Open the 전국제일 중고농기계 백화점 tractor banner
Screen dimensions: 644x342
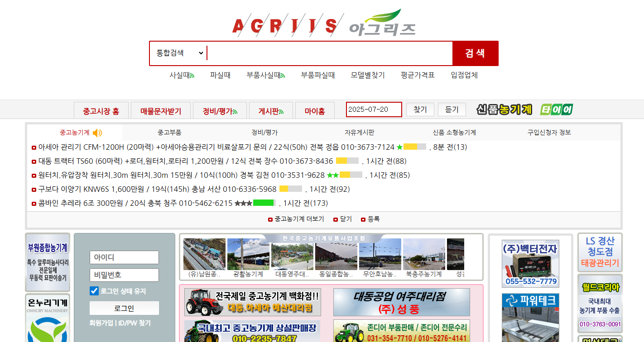click(x=253, y=302)
